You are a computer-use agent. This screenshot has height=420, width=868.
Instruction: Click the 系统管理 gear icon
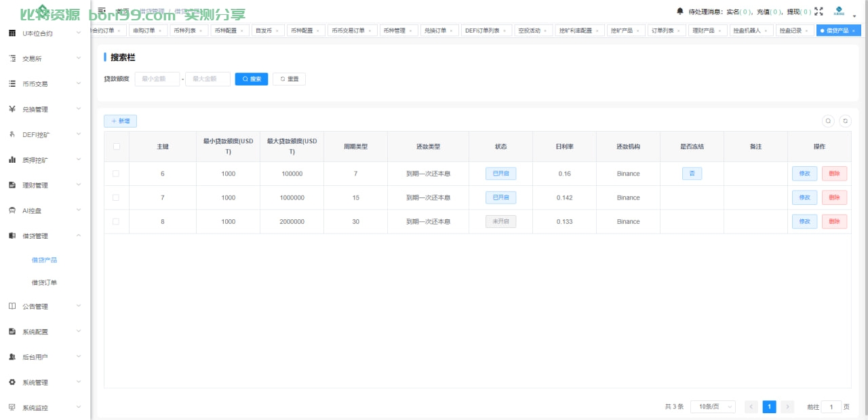(12, 382)
